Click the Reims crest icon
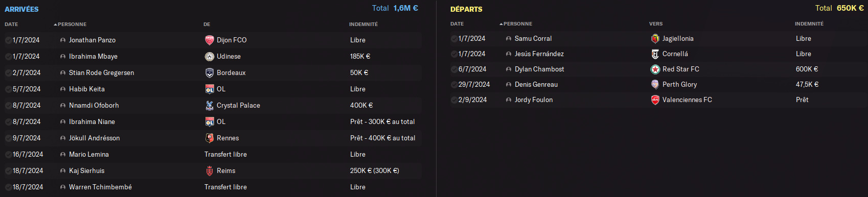Viewport: 868px width, 197px height. click(x=209, y=170)
